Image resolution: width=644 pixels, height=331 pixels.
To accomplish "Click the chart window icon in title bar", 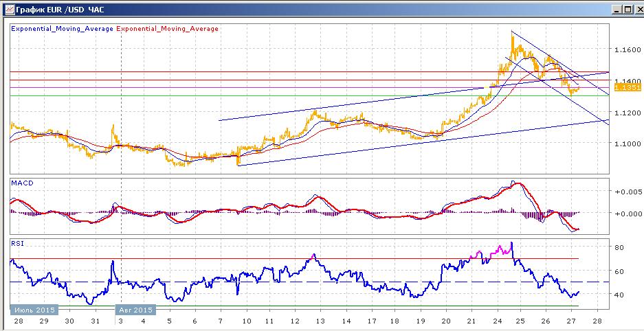I will (x=8, y=9).
